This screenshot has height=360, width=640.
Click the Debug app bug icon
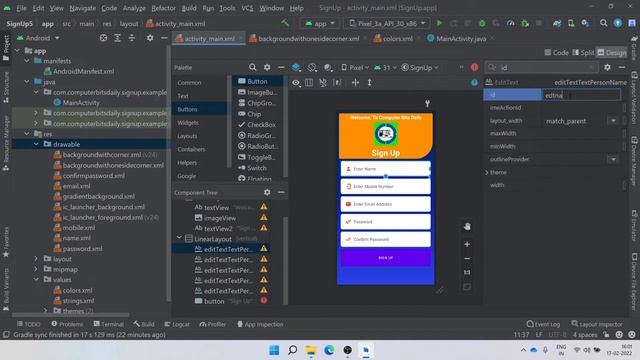tap(482, 23)
